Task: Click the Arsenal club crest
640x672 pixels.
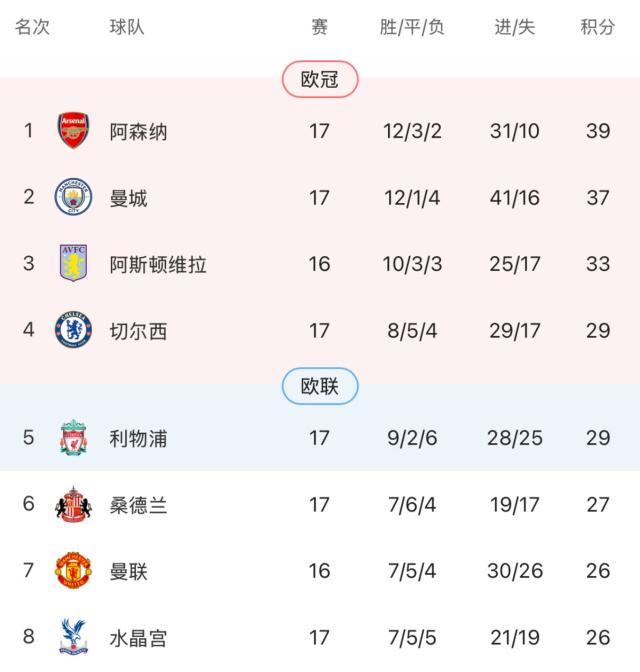Action: pos(73,131)
